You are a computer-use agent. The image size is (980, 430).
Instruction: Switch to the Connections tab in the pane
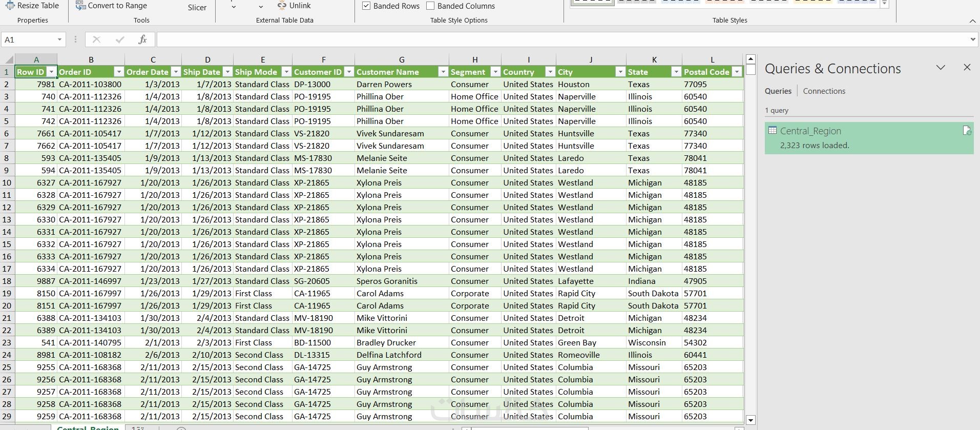pos(824,91)
